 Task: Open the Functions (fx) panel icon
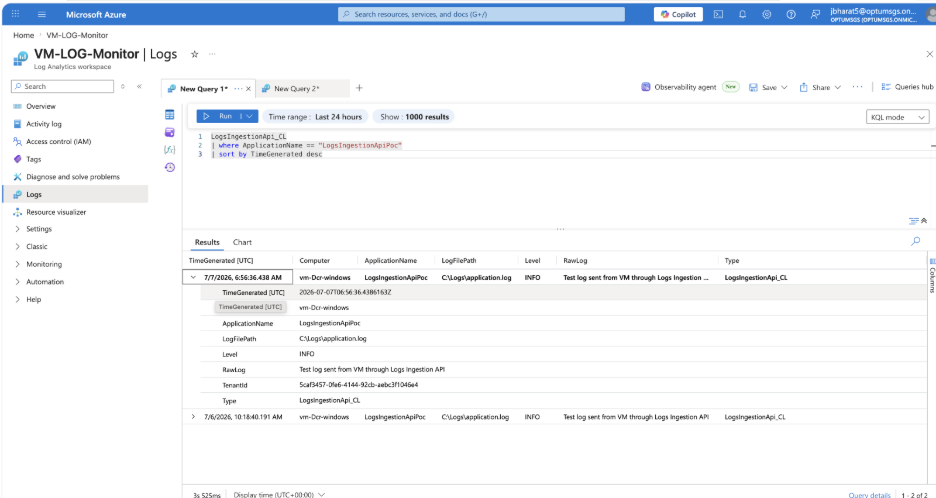[x=170, y=149]
